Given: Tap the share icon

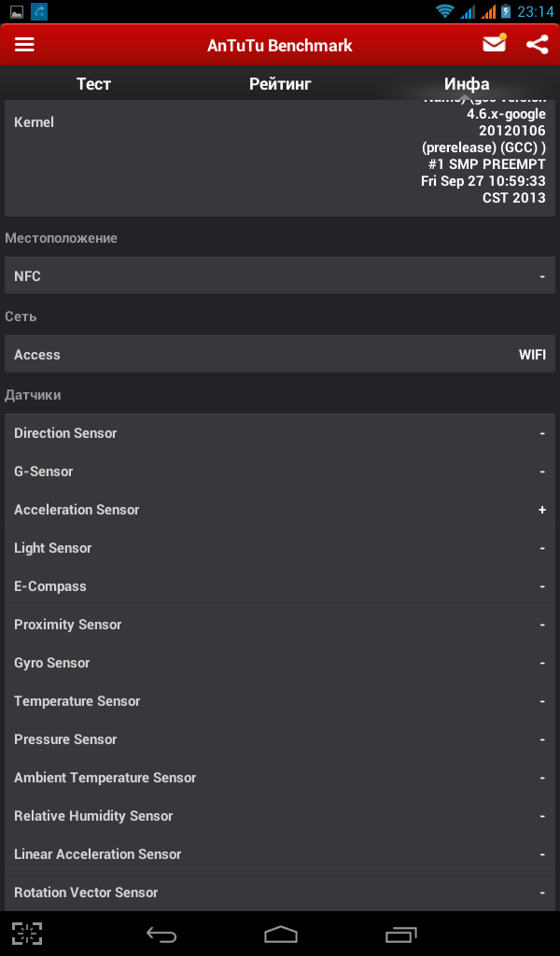Looking at the screenshot, I should (537, 44).
